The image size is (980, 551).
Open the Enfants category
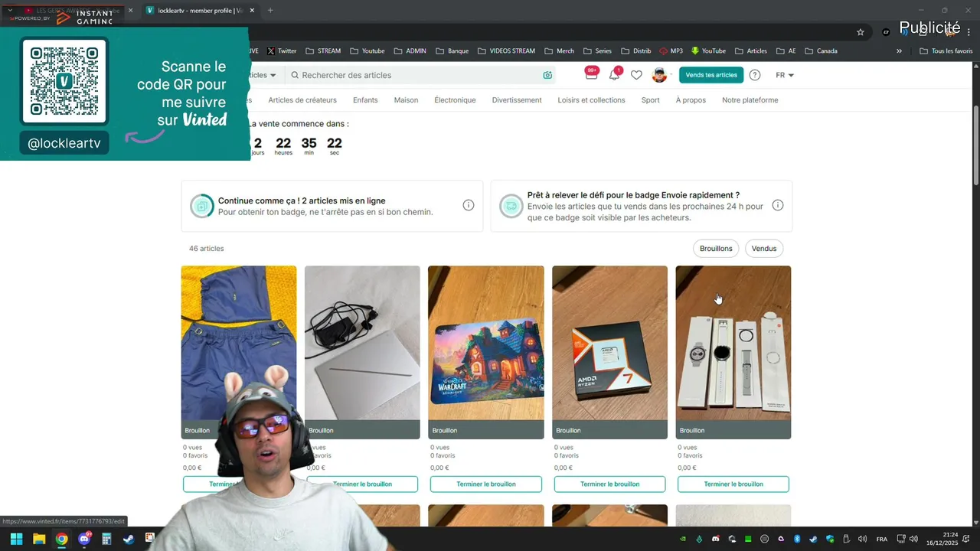pyautogui.click(x=365, y=100)
